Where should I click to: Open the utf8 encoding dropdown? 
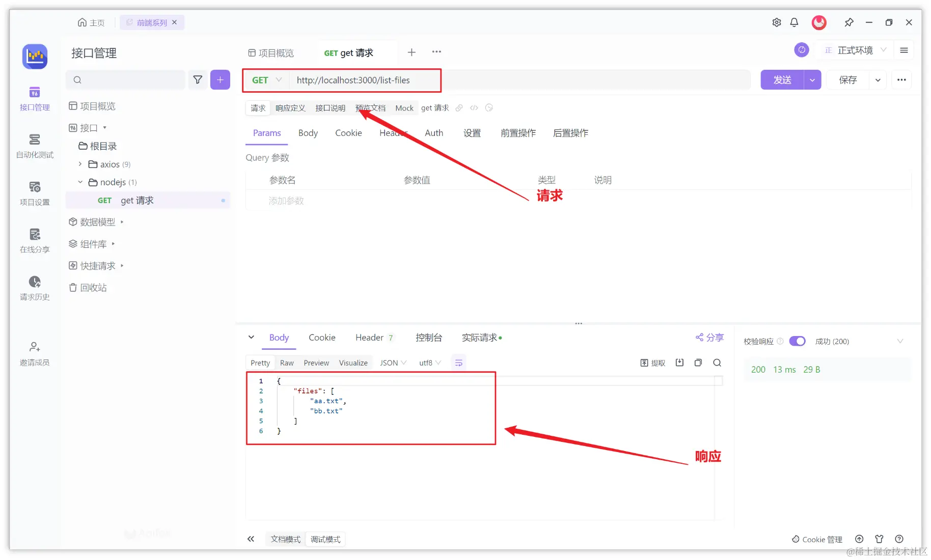(430, 363)
